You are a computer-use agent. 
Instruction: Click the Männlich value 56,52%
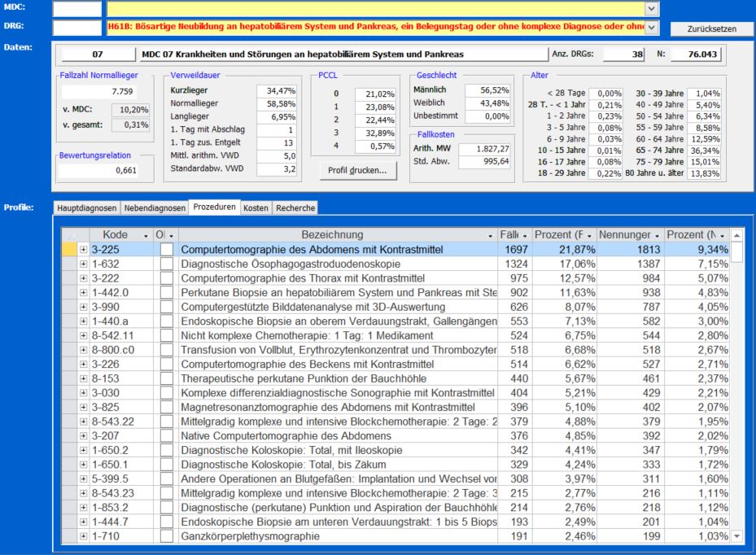(x=487, y=90)
